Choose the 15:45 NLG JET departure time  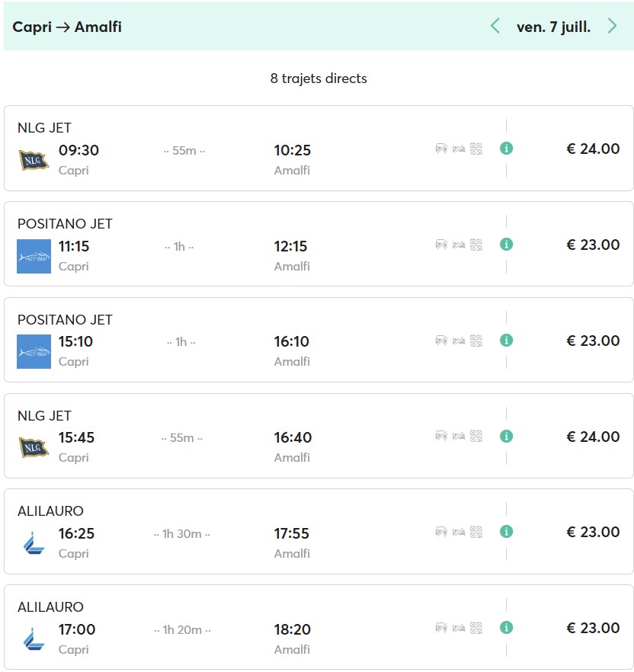click(x=76, y=437)
